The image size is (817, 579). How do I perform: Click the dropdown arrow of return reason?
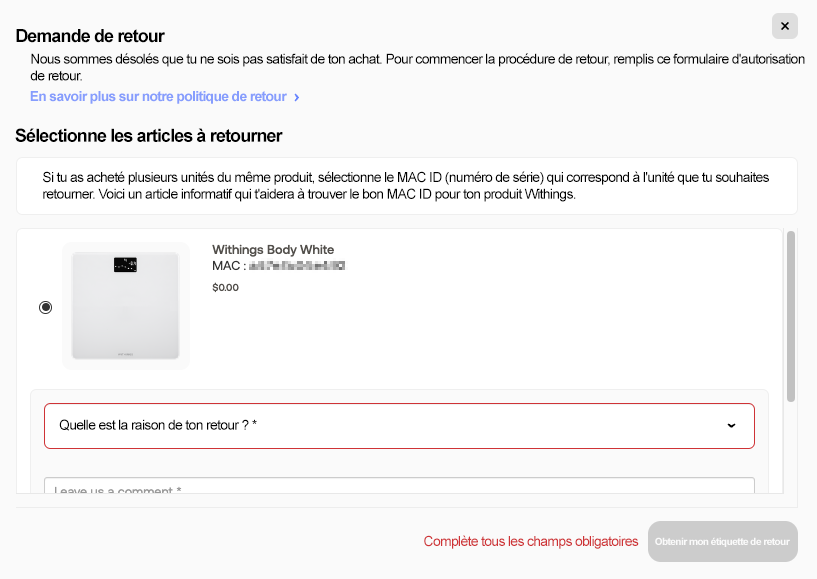731,426
